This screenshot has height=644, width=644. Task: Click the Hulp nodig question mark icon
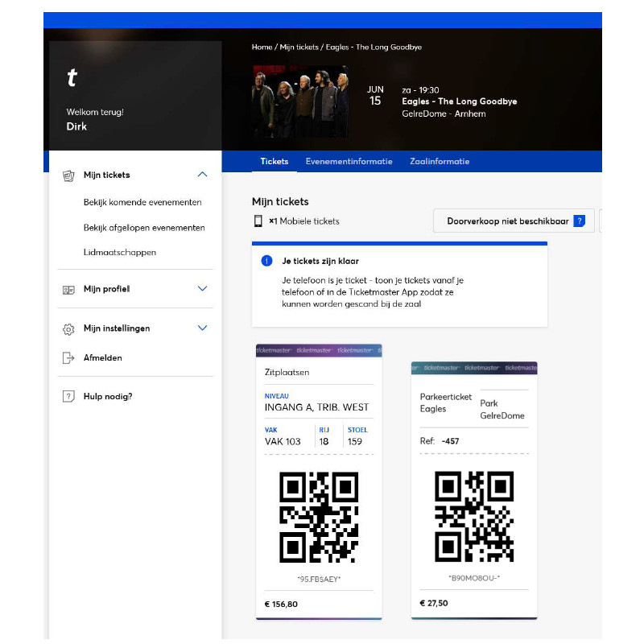pos(68,396)
